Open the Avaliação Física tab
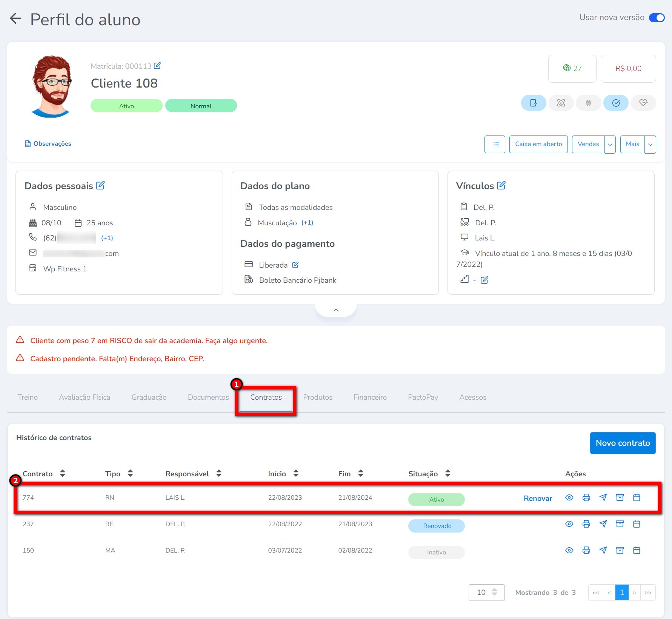672x619 pixels. point(85,397)
